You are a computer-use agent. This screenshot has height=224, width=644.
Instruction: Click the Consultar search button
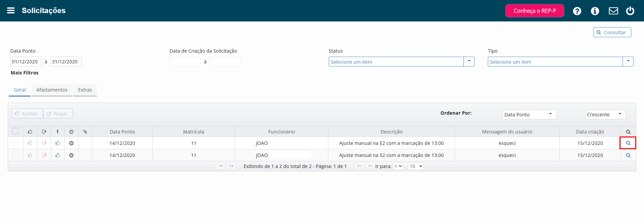click(612, 32)
